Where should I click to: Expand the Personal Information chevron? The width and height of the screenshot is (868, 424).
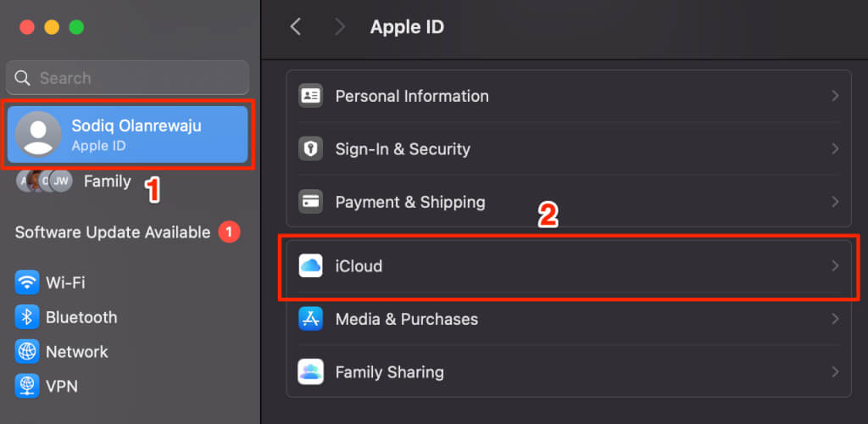click(x=835, y=97)
